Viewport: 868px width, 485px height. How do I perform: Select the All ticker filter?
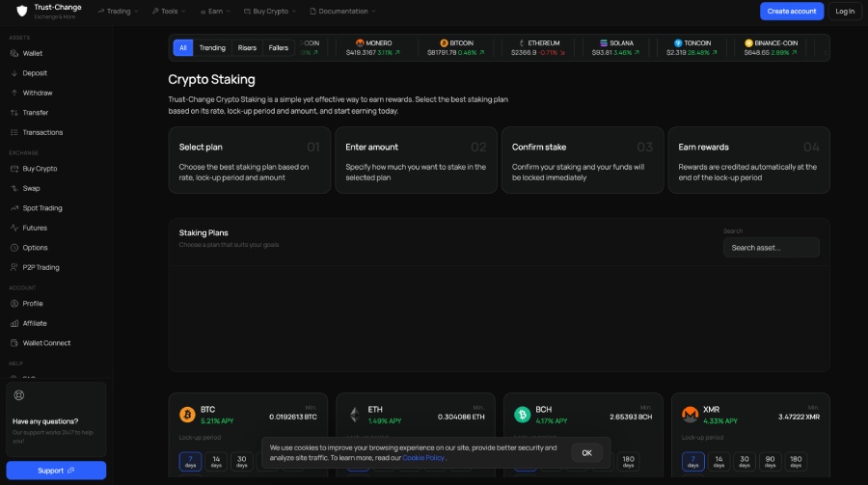click(x=182, y=47)
